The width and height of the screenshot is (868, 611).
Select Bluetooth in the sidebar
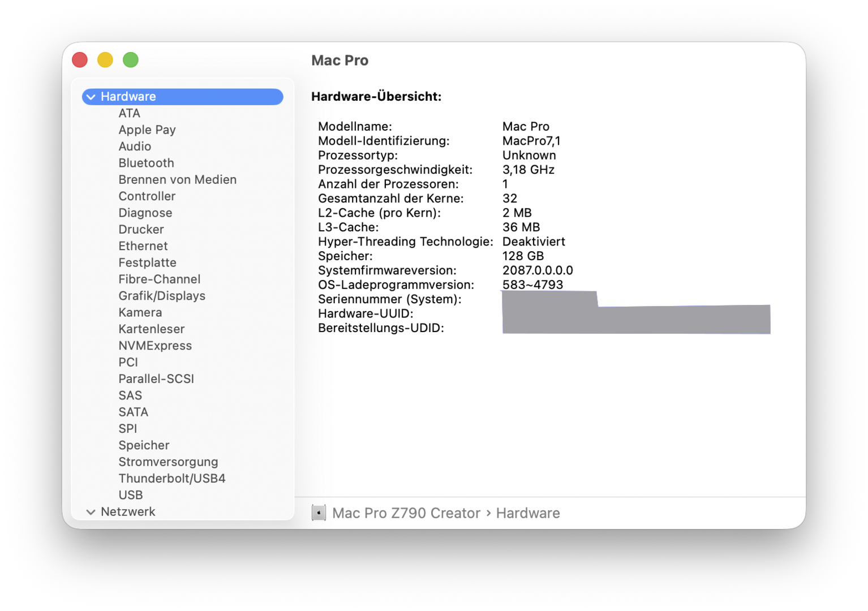point(146,163)
